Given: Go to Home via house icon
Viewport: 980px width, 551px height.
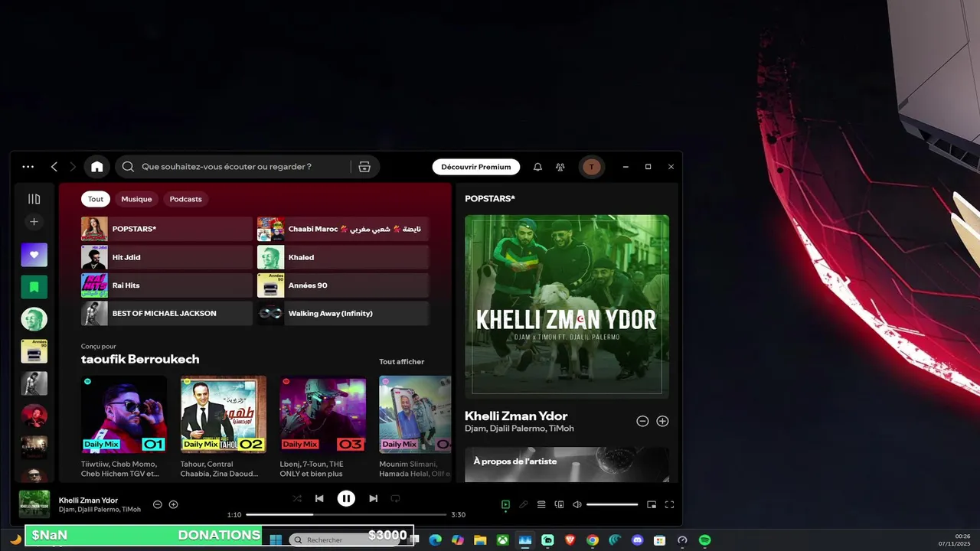Looking at the screenshot, I should [x=97, y=167].
